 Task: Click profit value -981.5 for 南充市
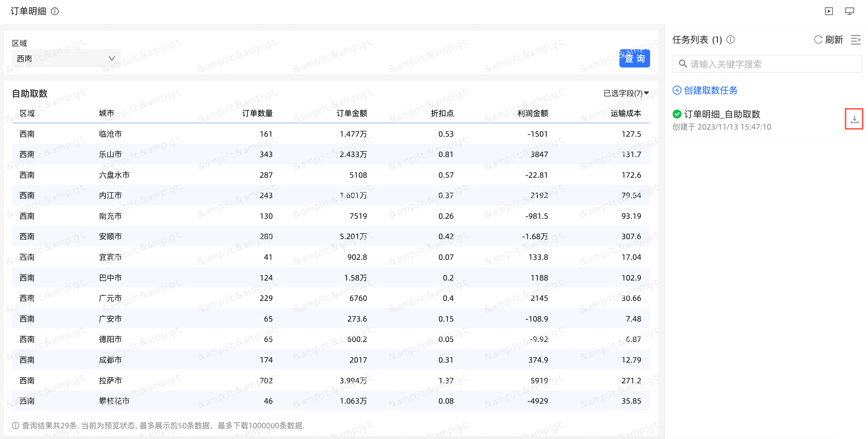point(537,216)
